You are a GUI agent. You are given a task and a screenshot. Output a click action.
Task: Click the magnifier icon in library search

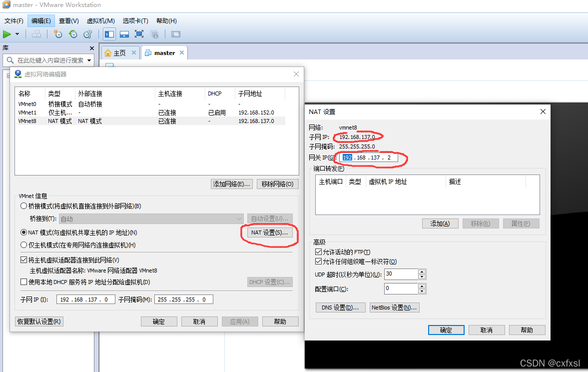click(10, 60)
